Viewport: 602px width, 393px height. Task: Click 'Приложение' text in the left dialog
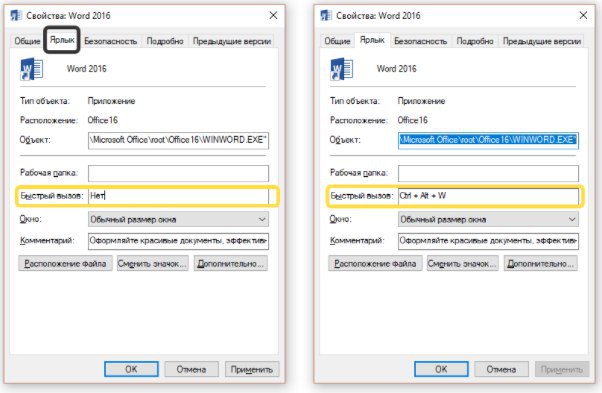click(111, 101)
